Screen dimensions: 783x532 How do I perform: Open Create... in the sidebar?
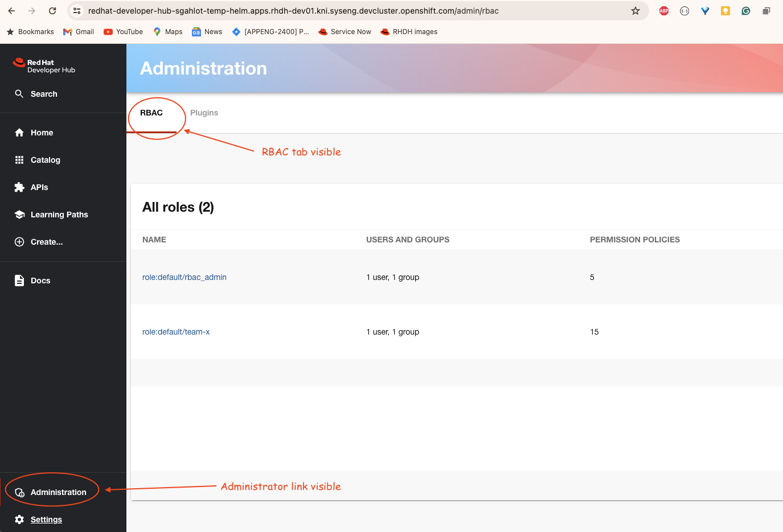47,242
